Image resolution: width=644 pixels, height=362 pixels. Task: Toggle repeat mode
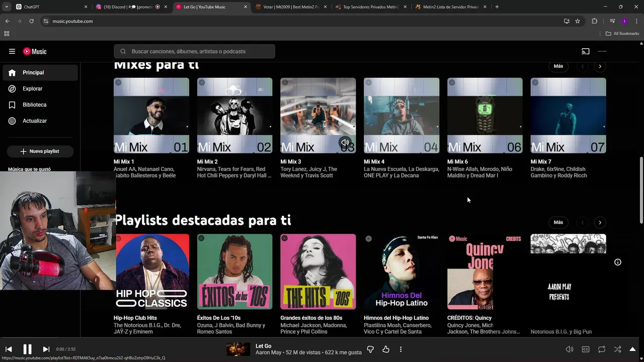602,349
